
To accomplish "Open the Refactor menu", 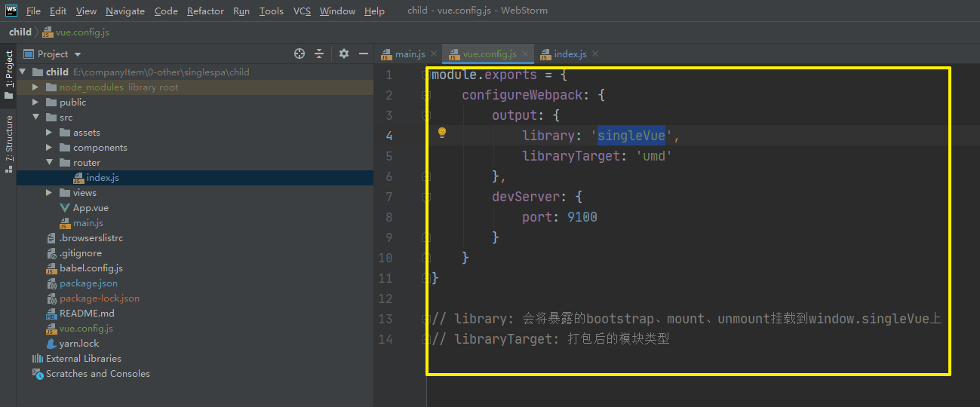I will coord(205,11).
